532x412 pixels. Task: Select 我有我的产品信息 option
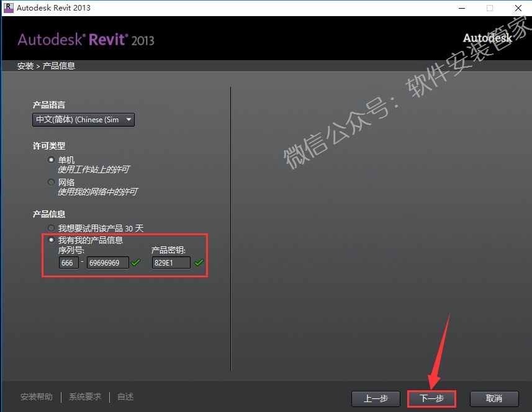coord(51,240)
